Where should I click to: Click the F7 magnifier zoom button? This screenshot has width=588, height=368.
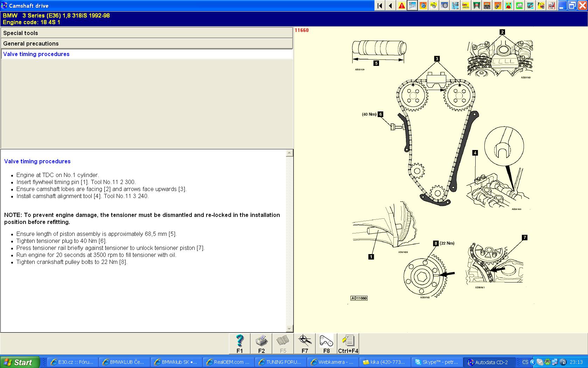tap(305, 343)
